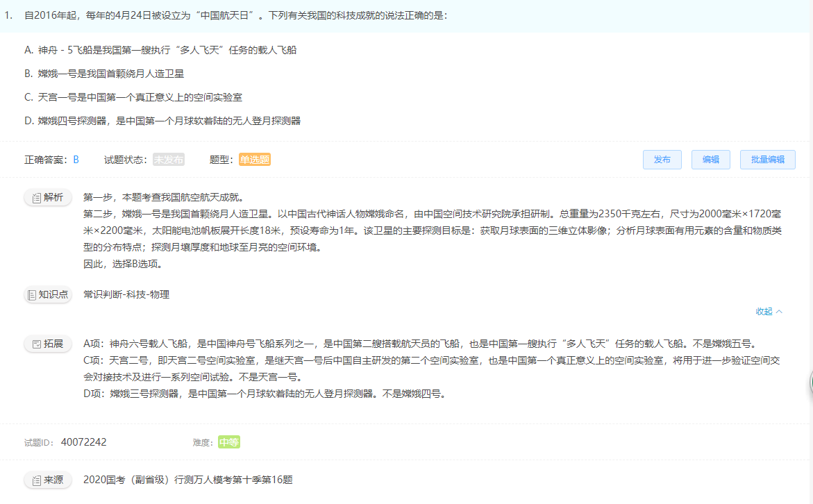Image resolution: width=813 pixels, height=504 pixels.
Task: Click the 发布 button
Action: point(662,160)
